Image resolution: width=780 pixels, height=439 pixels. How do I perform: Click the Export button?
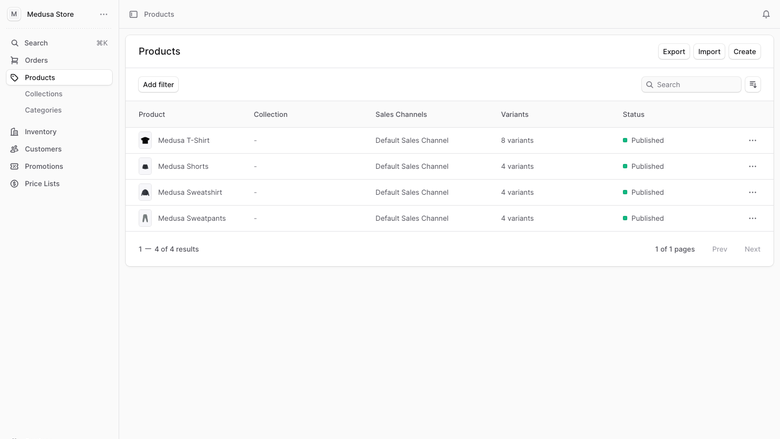point(674,52)
